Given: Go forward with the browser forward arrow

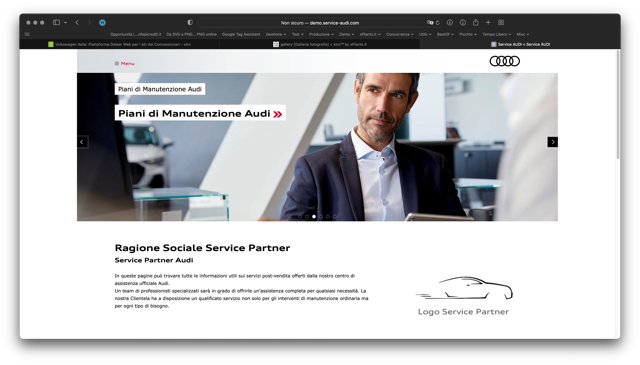Looking at the screenshot, I should point(89,22).
